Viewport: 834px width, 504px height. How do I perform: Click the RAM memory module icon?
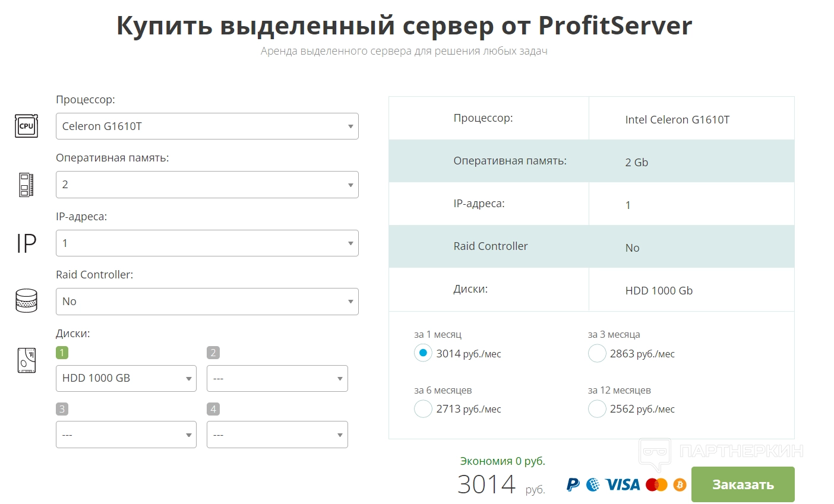[26, 185]
